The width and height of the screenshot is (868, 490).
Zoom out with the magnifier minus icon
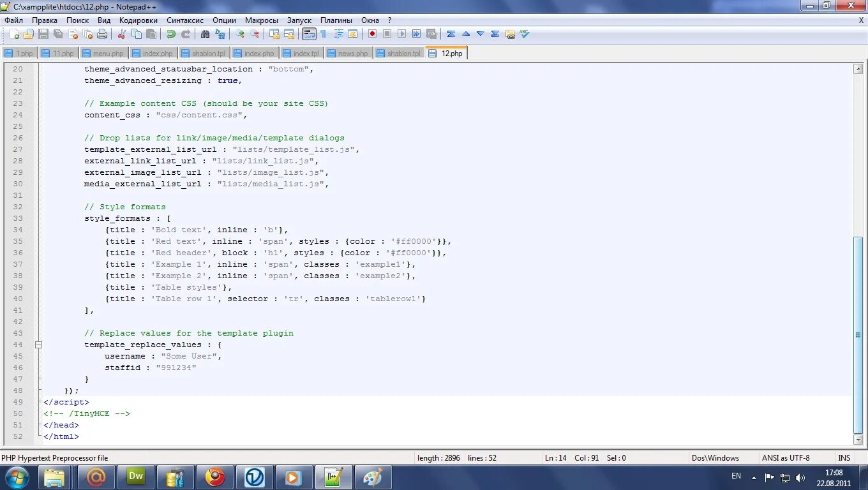(254, 34)
